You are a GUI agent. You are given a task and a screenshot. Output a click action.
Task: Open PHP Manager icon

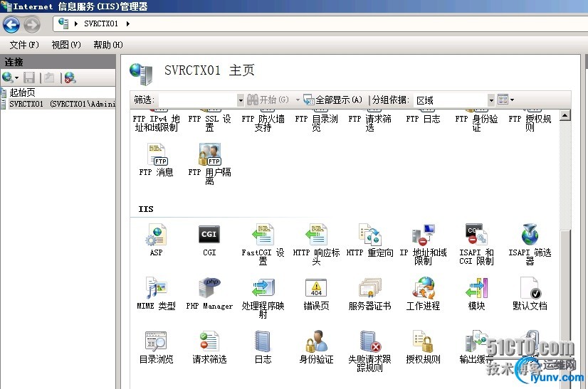click(209, 294)
